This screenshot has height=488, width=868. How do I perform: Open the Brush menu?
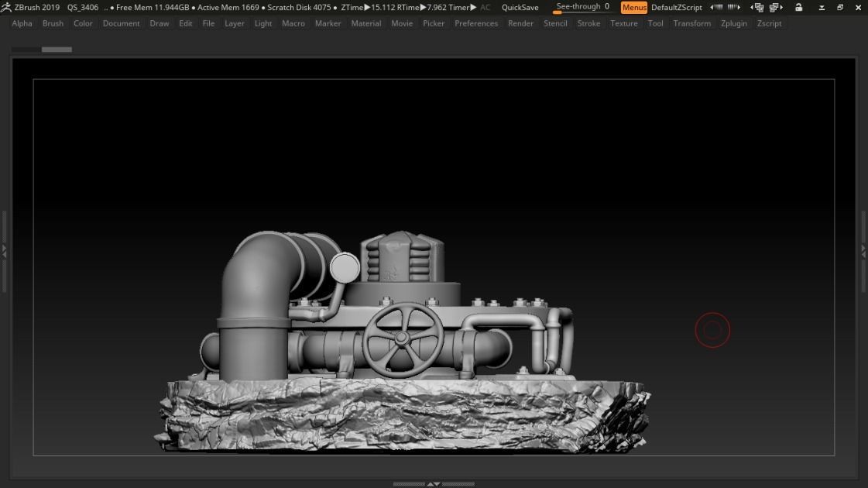(53, 23)
